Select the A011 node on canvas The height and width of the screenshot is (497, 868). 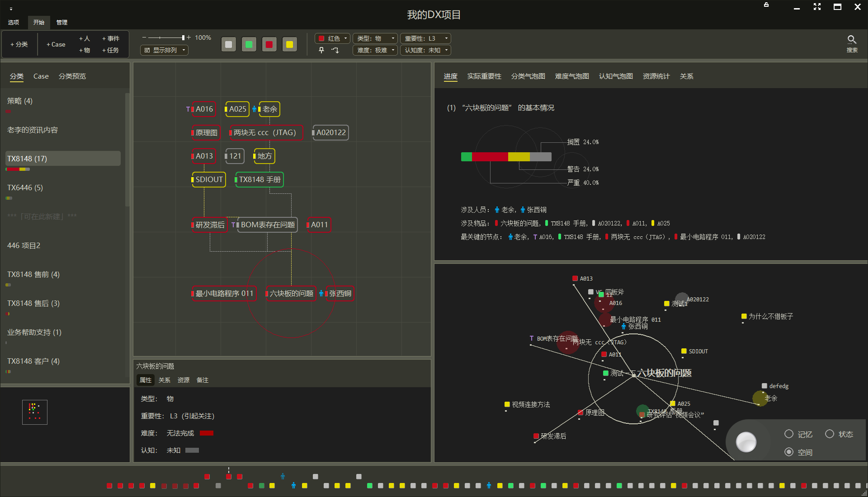click(319, 225)
